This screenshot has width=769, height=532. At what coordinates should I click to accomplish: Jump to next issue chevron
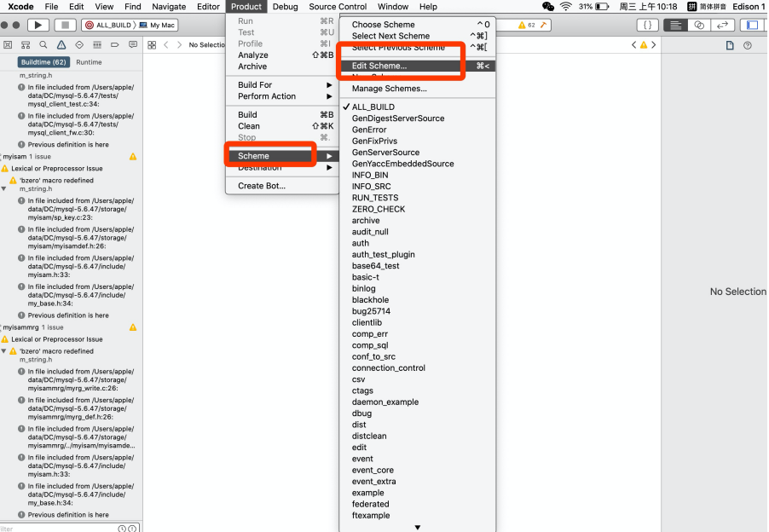pyautogui.click(x=653, y=44)
